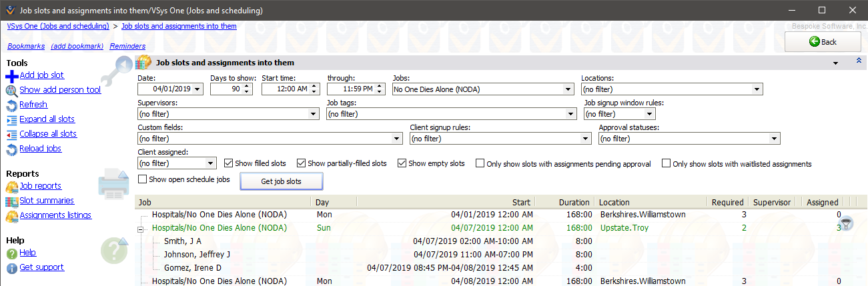Click the Slot summaries icon
The image size is (868, 286).
[x=12, y=201]
